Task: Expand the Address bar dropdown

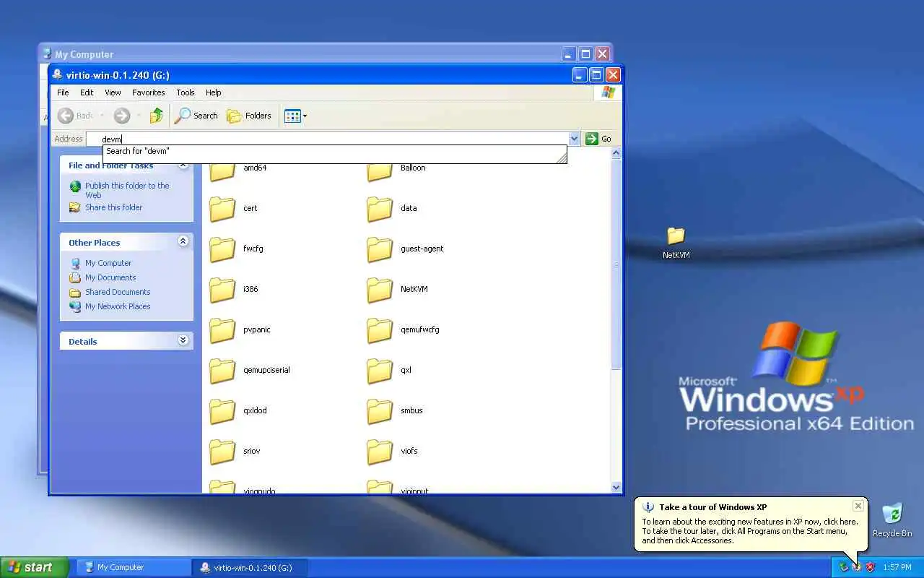Action: [x=575, y=139]
